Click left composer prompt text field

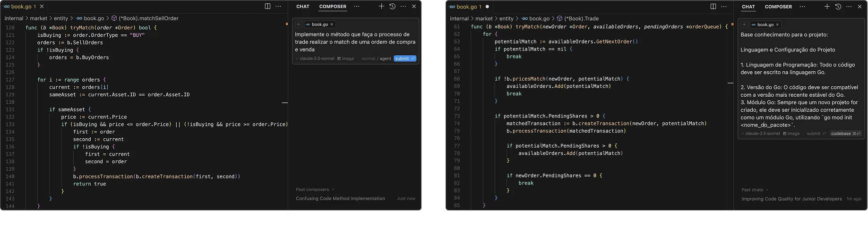(355, 42)
